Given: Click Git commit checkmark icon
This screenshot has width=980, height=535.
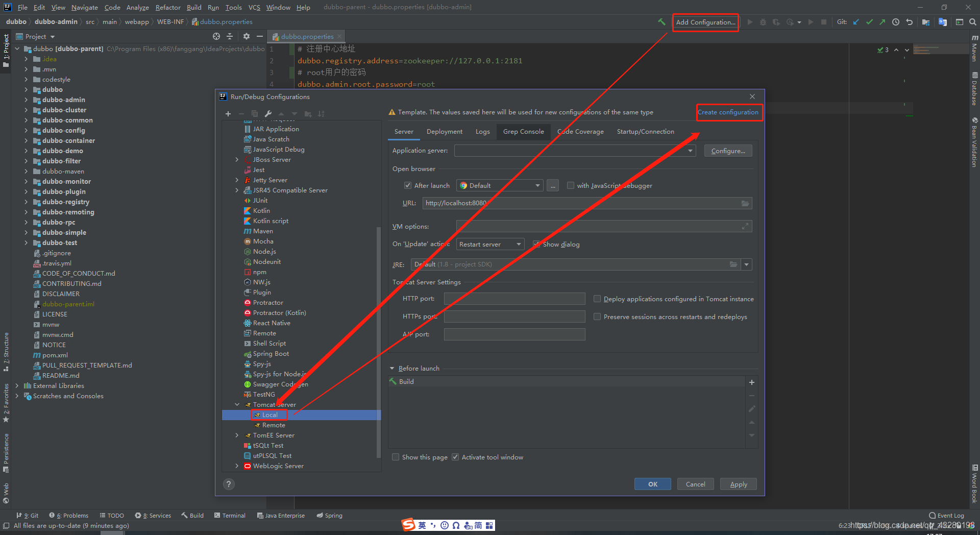Looking at the screenshot, I should 869,22.
